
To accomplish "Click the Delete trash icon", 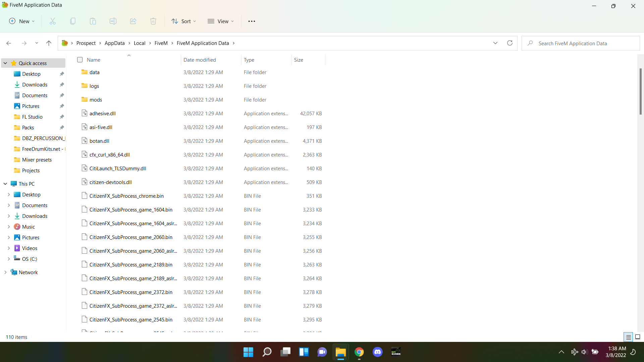I will [153, 21].
